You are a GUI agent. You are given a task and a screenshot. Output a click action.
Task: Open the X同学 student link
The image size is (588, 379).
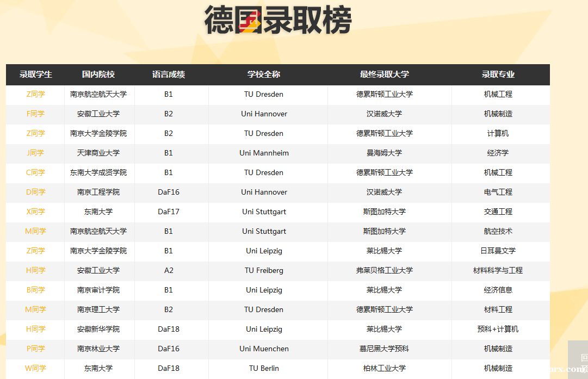pyautogui.click(x=35, y=212)
